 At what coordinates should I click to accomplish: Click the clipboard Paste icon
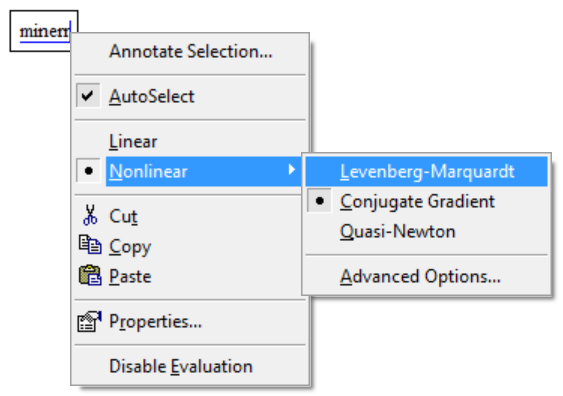click(90, 275)
